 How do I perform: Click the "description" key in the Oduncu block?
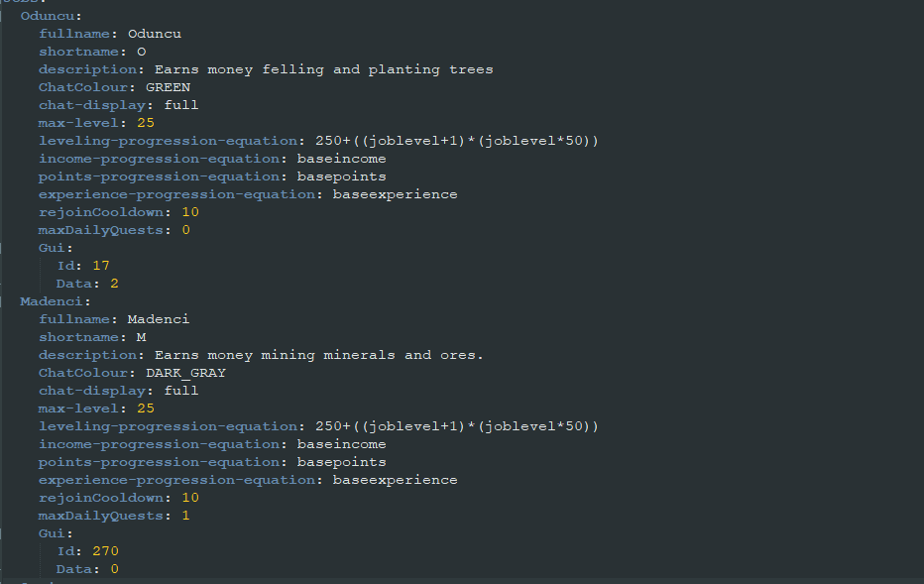88,69
